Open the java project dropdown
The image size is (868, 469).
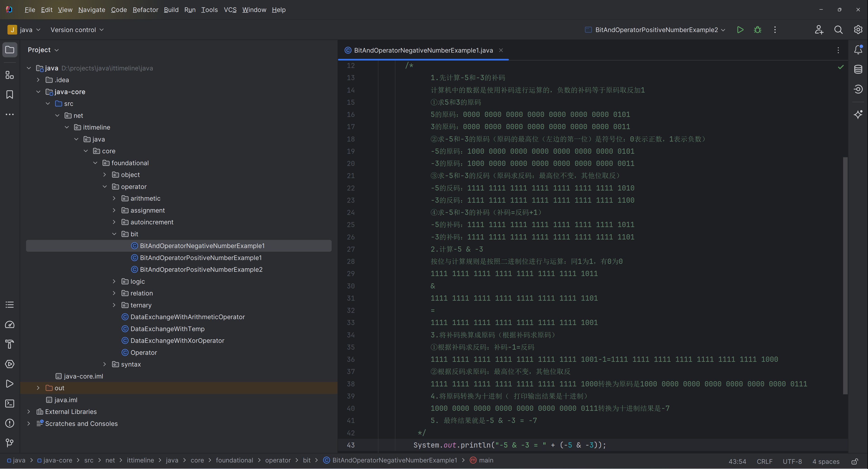tap(24, 30)
